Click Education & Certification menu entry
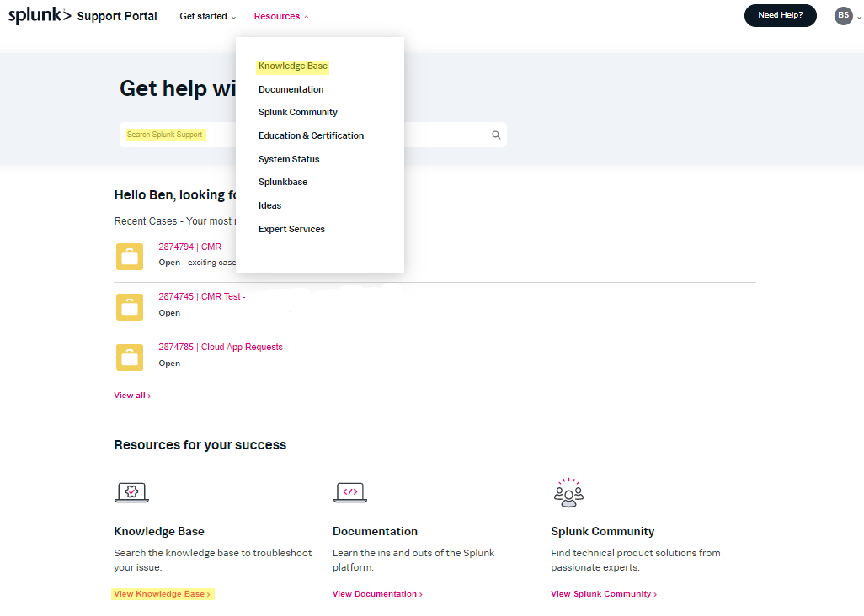 point(311,135)
